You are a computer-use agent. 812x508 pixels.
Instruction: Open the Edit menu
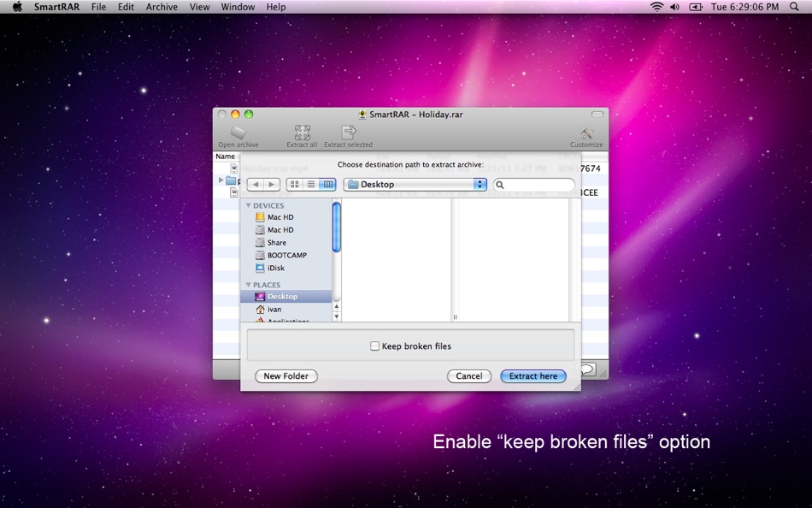(x=126, y=7)
